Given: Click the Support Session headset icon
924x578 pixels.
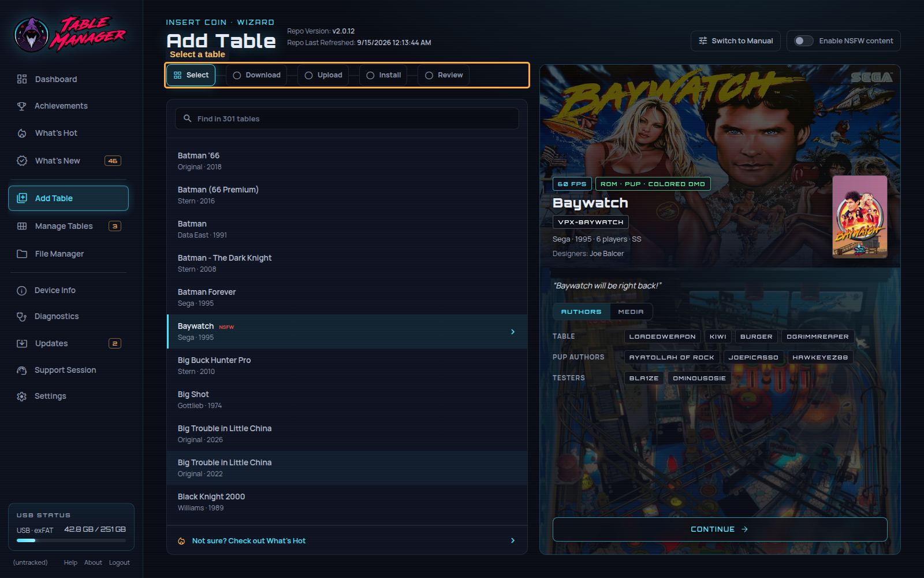Looking at the screenshot, I should (x=22, y=370).
